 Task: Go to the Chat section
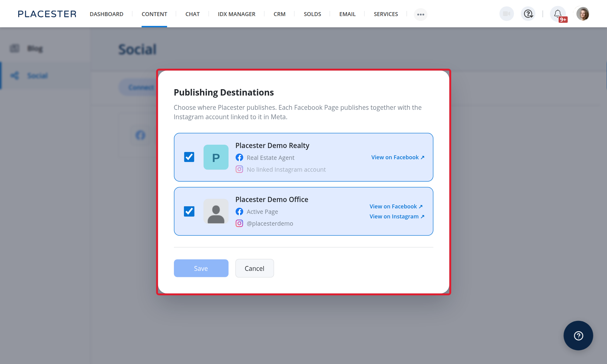192,14
